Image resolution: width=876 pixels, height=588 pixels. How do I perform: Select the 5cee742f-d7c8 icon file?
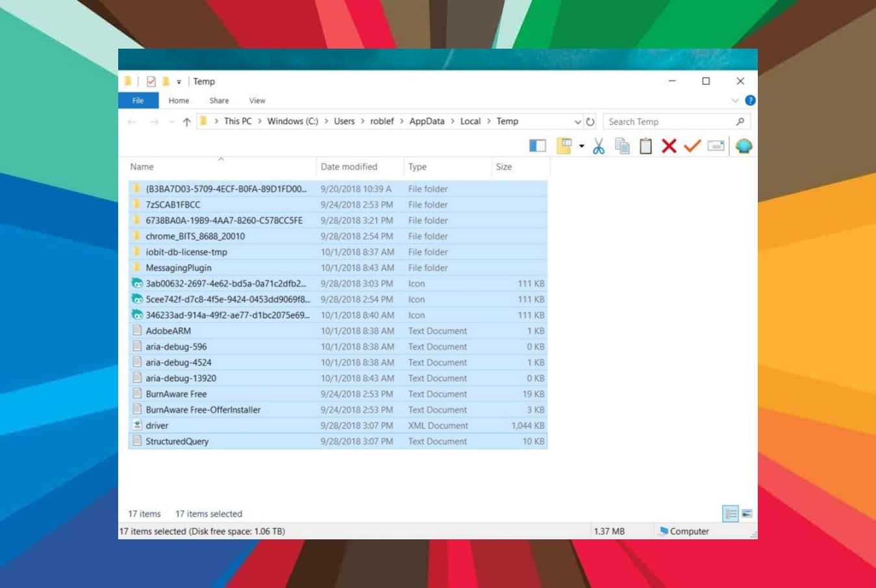(338, 299)
